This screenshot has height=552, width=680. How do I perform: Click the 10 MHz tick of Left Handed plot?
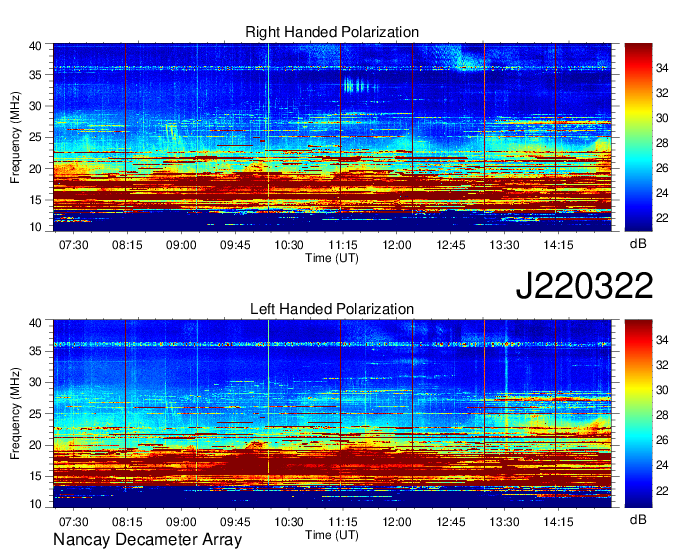[35, 504]
